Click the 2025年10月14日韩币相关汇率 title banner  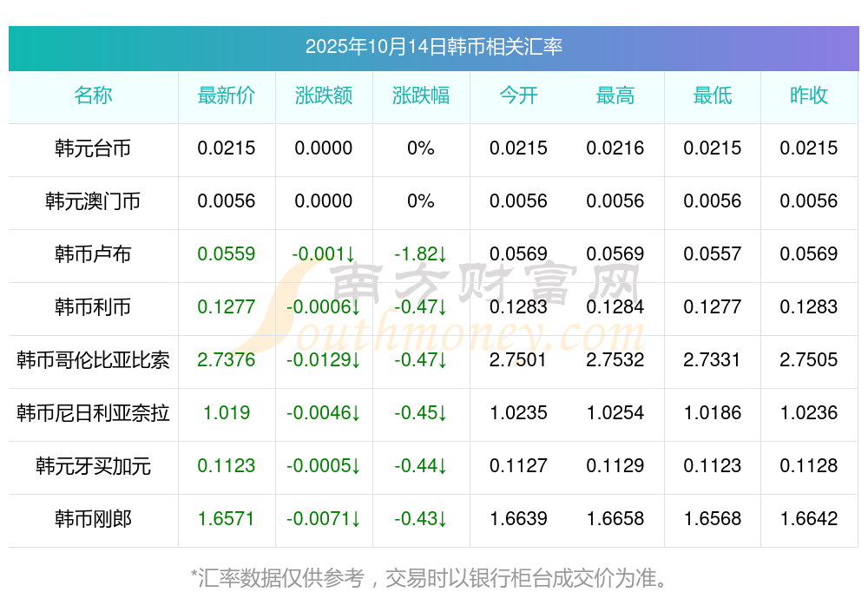[433, 47]
